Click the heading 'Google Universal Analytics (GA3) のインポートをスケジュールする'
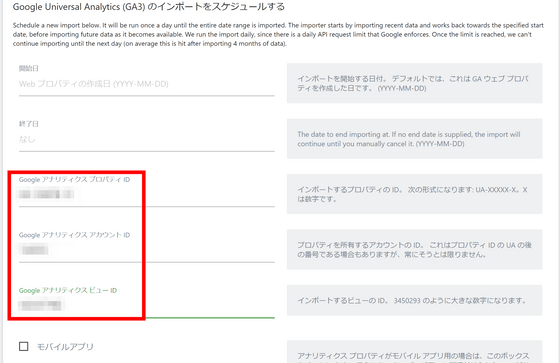The height and width of the screenshot is (363, 560). [x=149, y=7]
